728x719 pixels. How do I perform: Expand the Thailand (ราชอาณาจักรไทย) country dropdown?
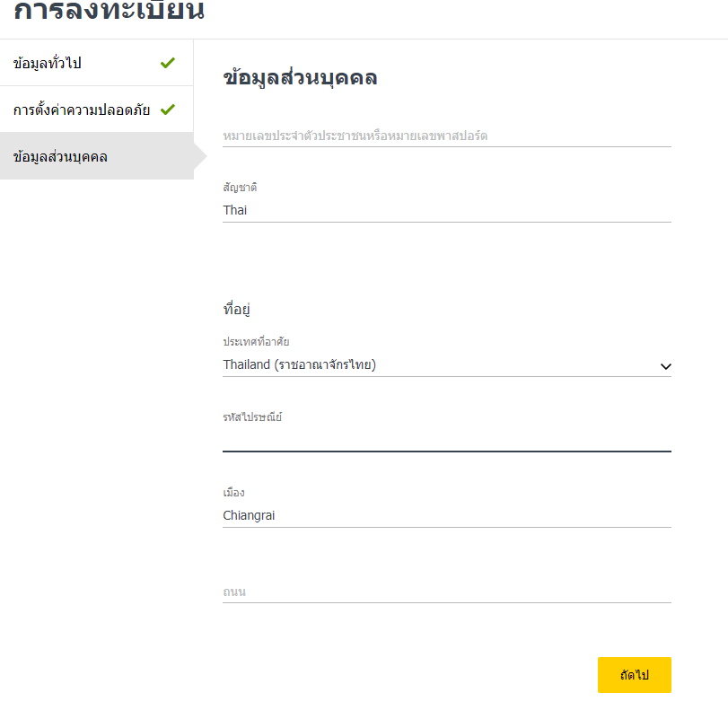[x=447, y=364]
